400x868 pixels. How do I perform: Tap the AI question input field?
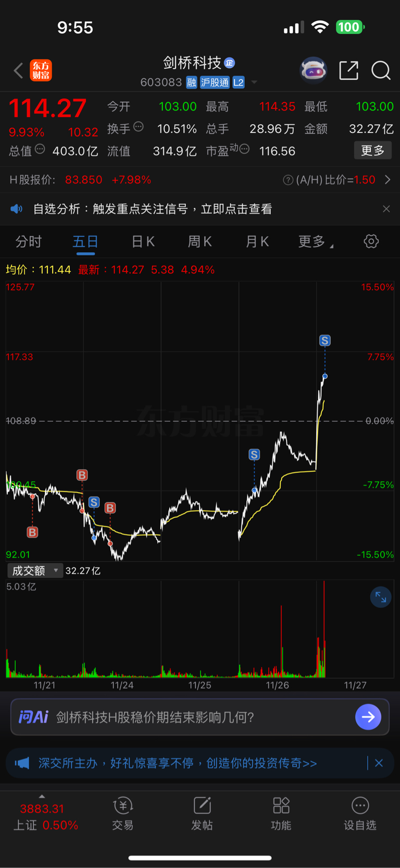point(200,717)
